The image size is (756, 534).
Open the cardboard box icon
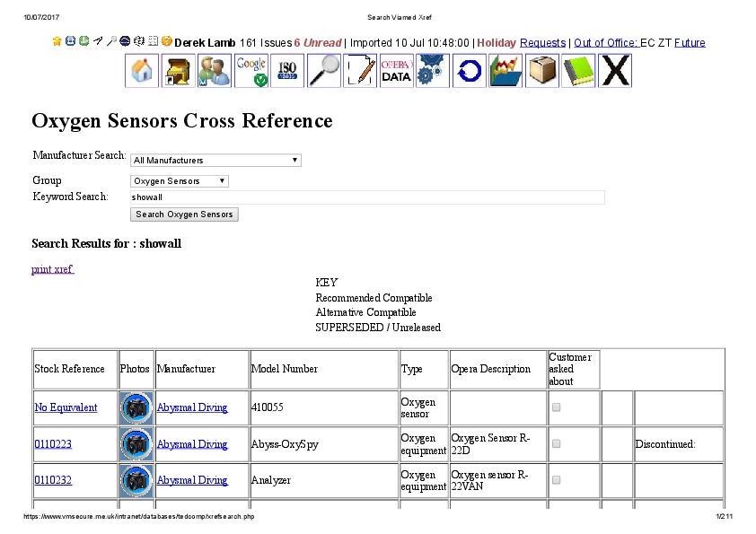(542, 71)
